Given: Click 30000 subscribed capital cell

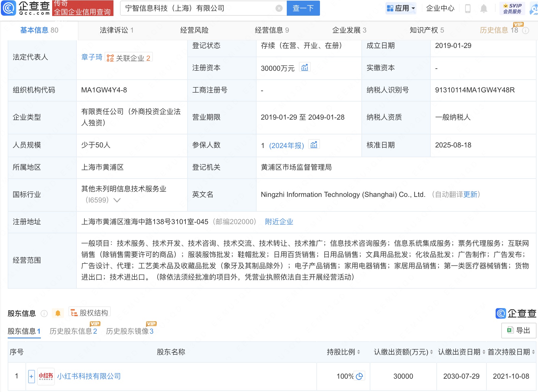Looking at the screenshot, I should pos(403,376).
